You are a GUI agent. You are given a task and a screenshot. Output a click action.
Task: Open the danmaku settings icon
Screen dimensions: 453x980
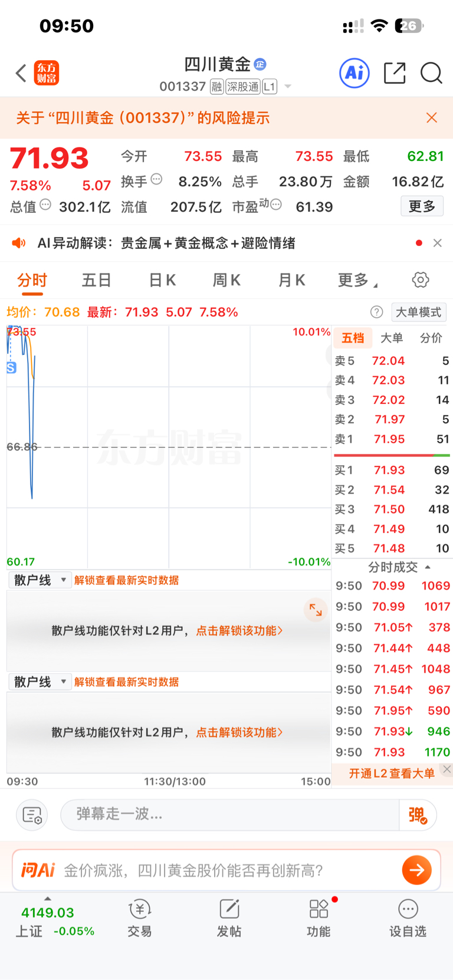point(32,815)
